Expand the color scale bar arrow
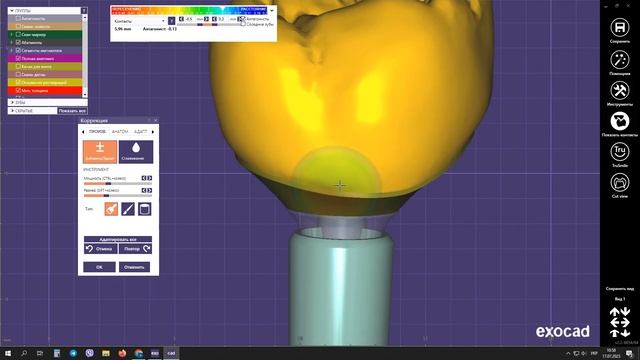 click(x=272, y=11)
